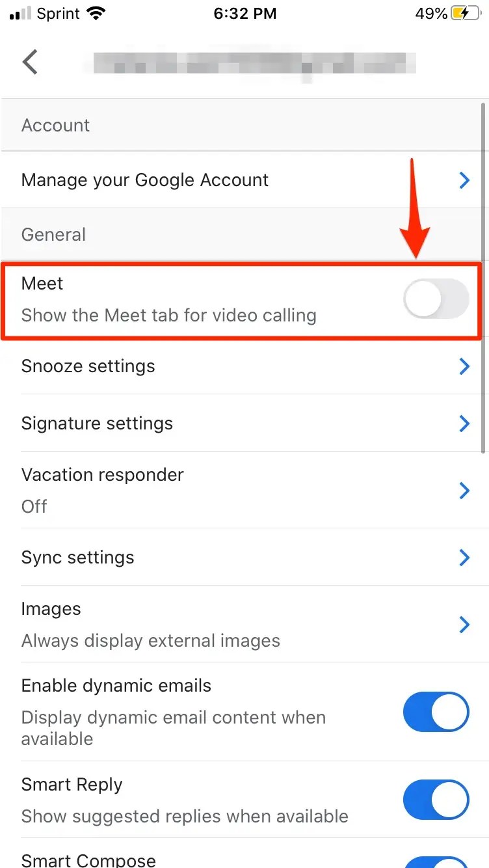Image resolution: width=489 pixels, height=868 pixels.
Task: Tap the Images row chevron
Action: click(x=464, y=625)
